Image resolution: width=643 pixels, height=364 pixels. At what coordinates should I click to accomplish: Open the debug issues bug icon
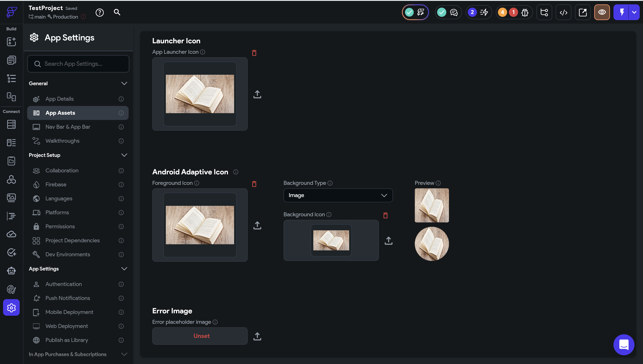525,12
